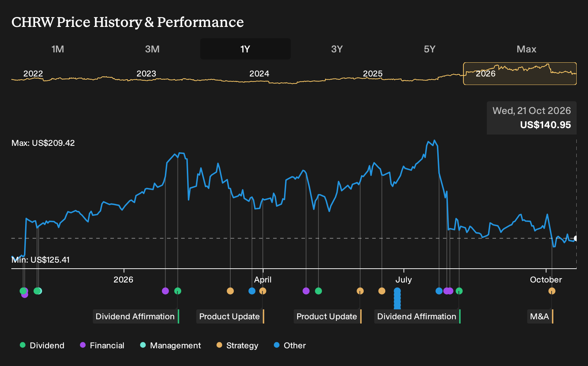The height and width of the screenshot is (366, 588).
Task: Click the 2025 area of the overview chart
Action: coord(373,74)
